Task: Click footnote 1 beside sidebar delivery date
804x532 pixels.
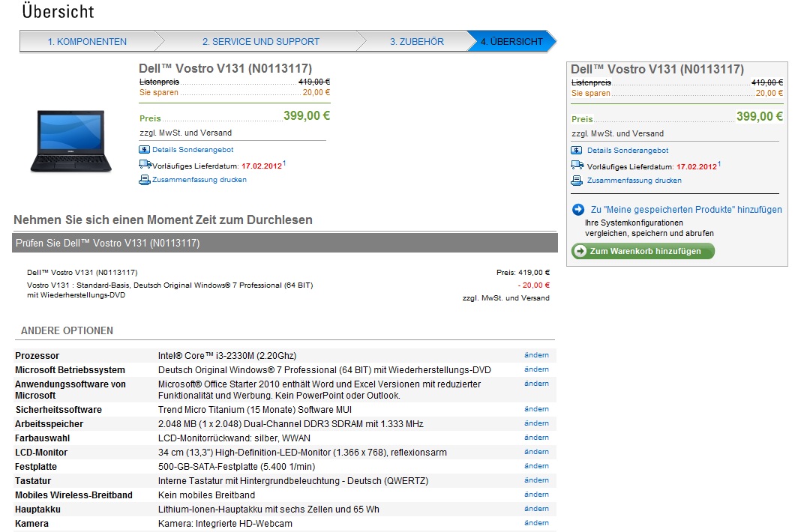Action: click(719, 164)
